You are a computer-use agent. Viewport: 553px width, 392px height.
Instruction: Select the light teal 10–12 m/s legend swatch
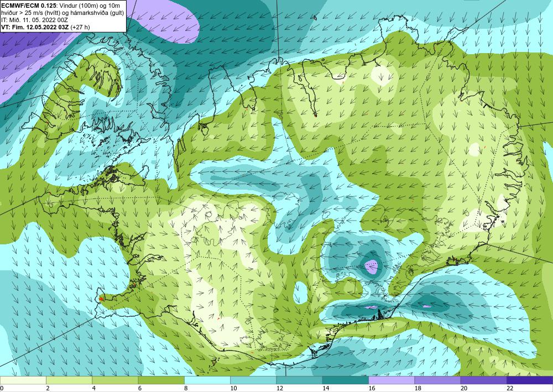[253, 380]
